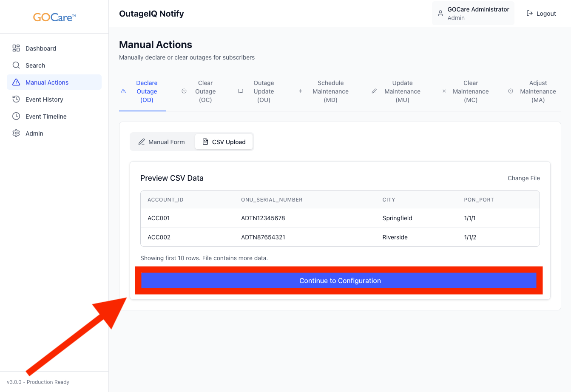This screenshot has width=571, height=392.
Task: Click the Manual Actions warning triangle icon
Action: (x=16, y=82)
